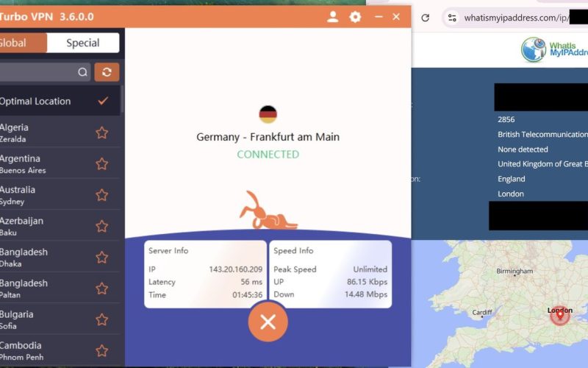The height and width of the screenshot is (368, 588).
Task: Click the whatismyipaddress.com address bar
Action: point(517,18)
